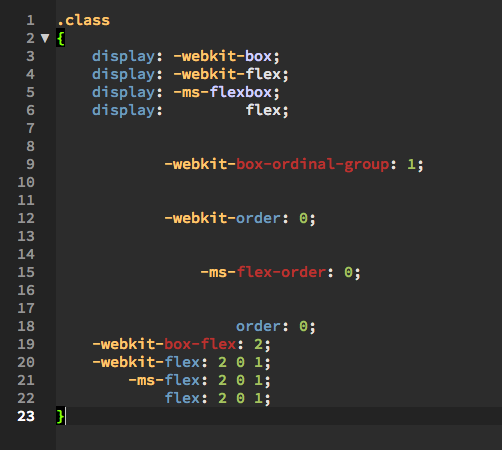The height and width of the screenshot is (450, 502).
Task: Click '-webkit-flex' display value on line 4
Action: [227, 74]
